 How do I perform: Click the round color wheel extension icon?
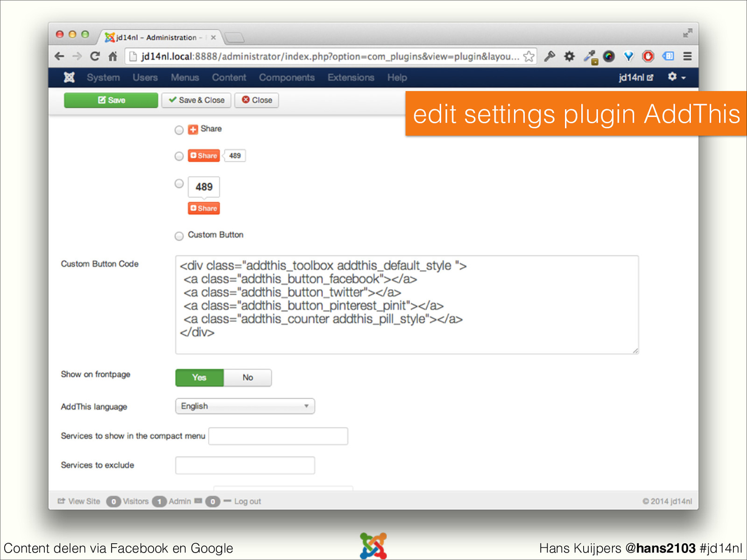click(x=609, y=56)
